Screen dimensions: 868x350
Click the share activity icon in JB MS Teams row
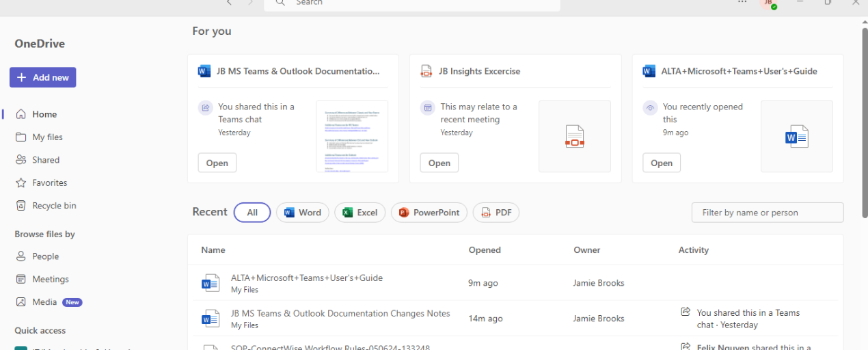click(686, 312)
